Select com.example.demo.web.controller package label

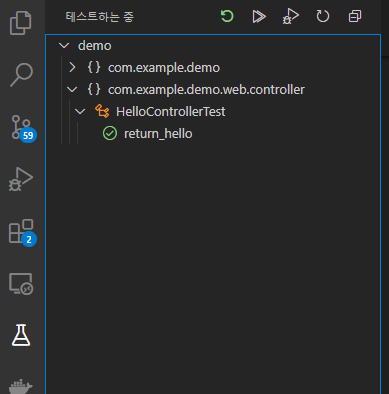pyautogui.click(x=206, y=90)
